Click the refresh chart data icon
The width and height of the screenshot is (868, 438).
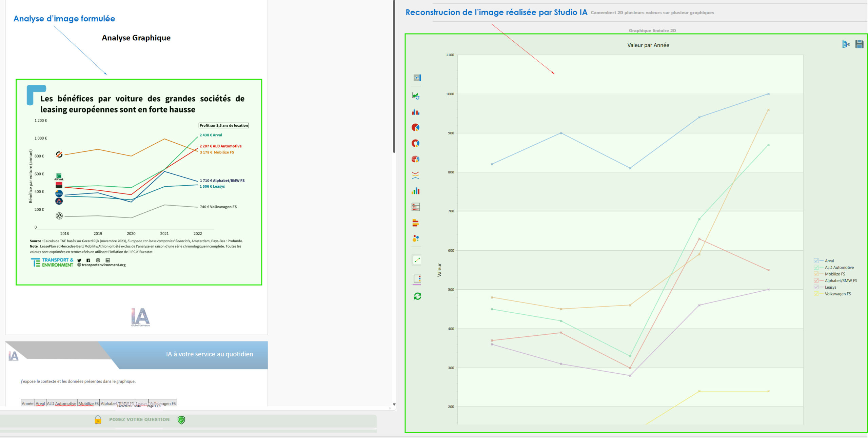tap(416, 96)
